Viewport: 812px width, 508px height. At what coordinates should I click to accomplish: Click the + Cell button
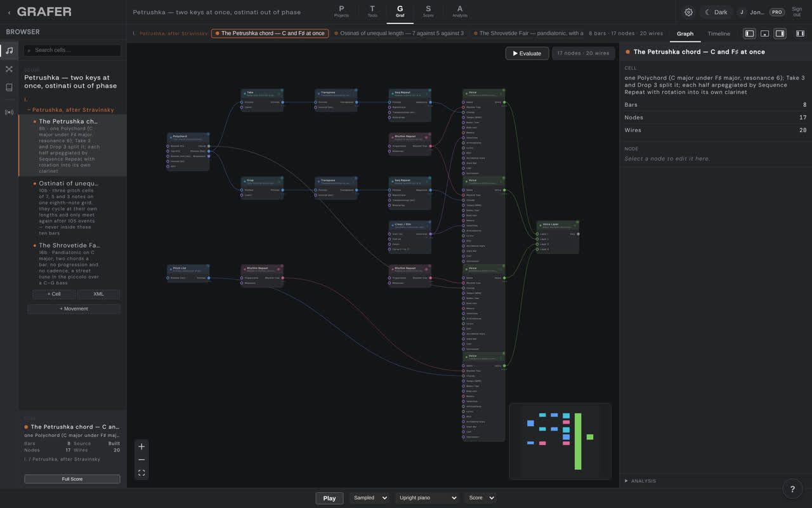[54, 294]
